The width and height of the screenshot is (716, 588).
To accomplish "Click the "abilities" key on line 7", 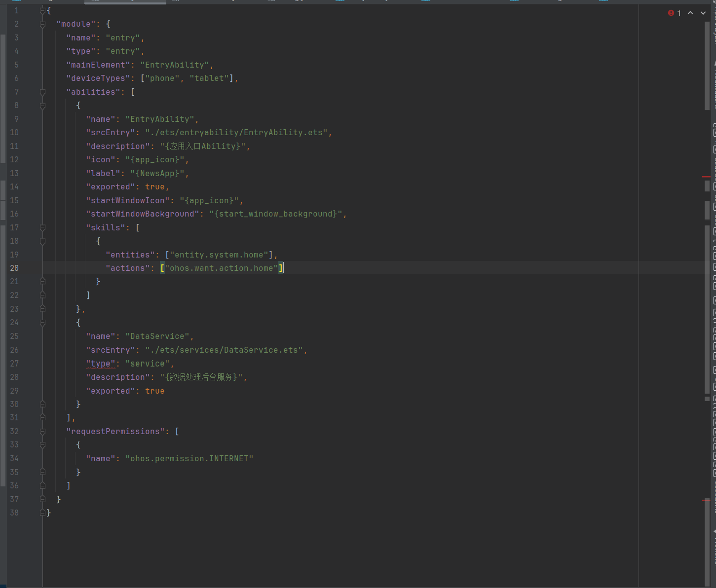I will pos(93,92).
